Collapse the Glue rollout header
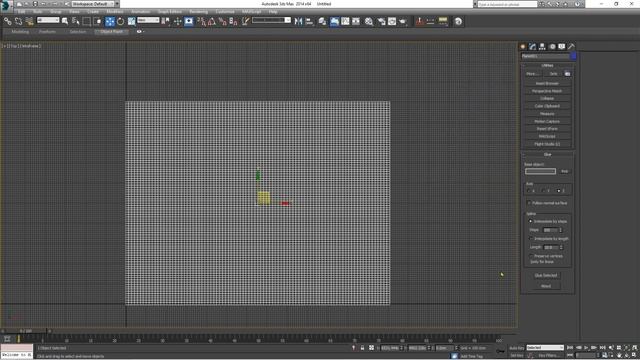 coord(547,154)
